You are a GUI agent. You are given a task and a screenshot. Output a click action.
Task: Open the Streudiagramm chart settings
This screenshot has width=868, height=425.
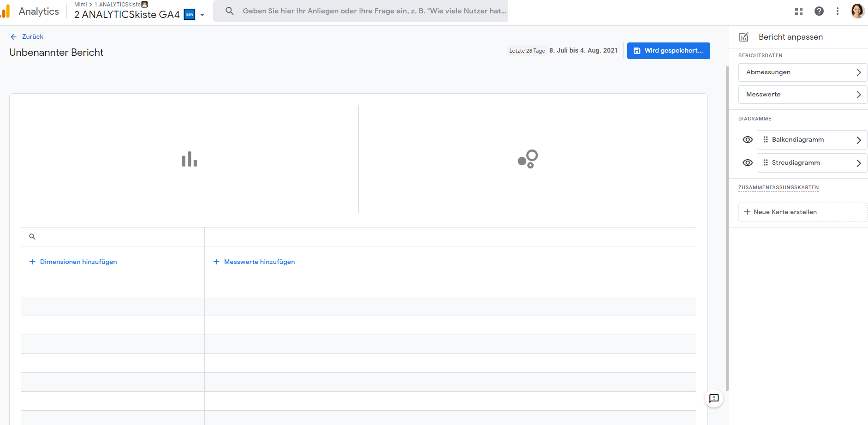(812, 163)
